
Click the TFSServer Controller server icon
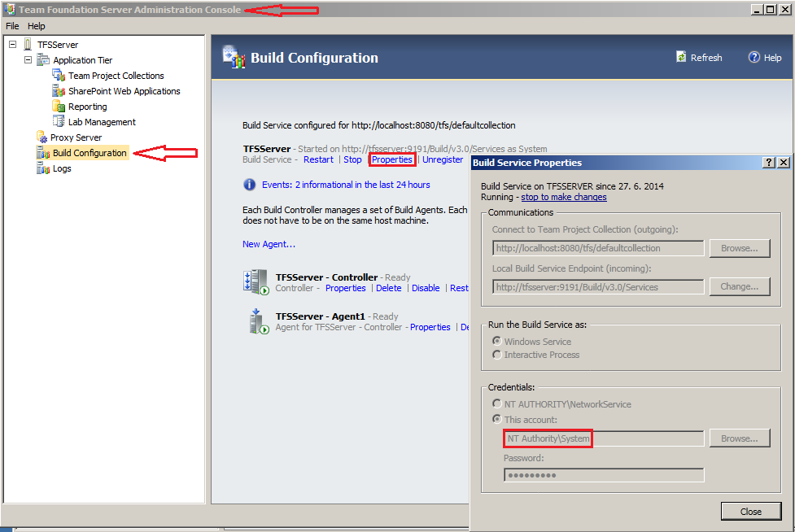[256, 282]
